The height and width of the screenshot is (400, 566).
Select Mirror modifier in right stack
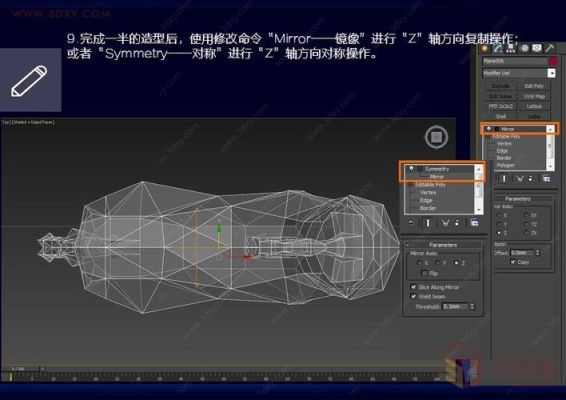(508, 129)
